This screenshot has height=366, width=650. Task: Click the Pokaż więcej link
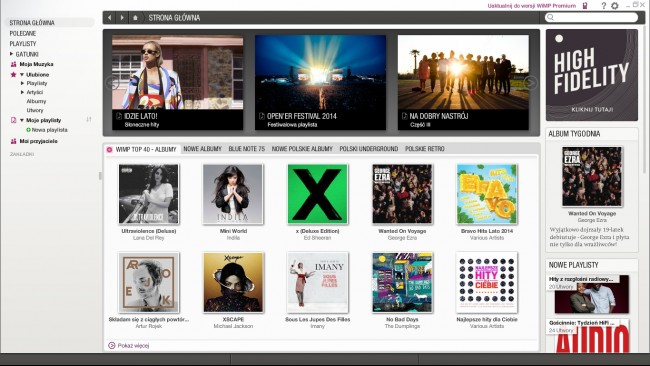[x=133, y=346]
